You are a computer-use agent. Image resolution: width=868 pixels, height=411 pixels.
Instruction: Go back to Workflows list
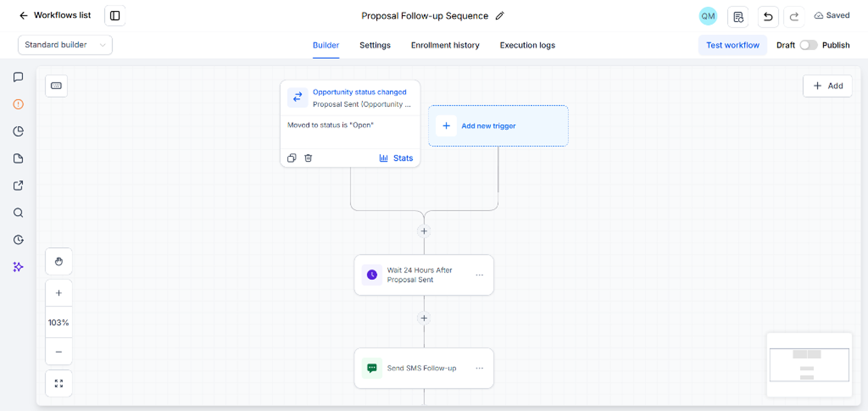[x=55, y=15]
